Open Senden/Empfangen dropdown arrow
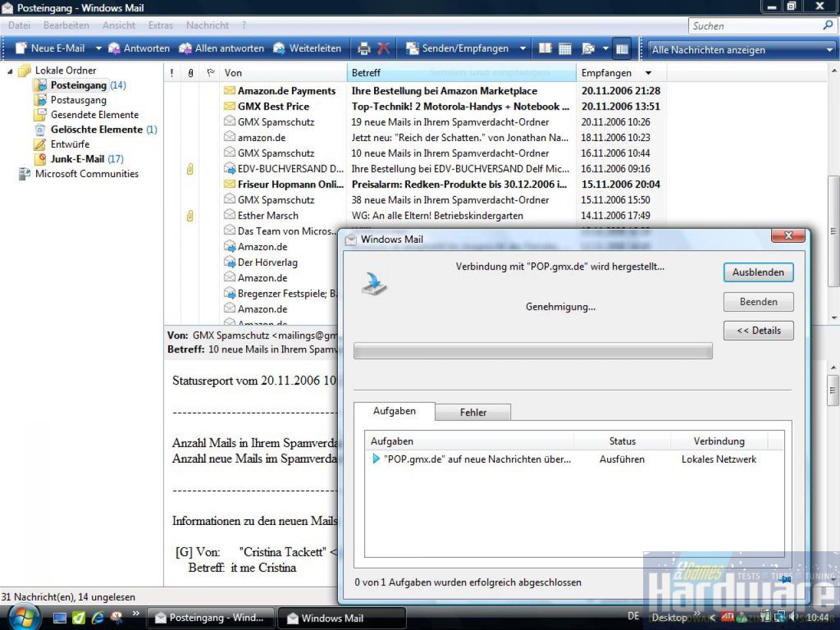Viewport: 840px width, 630px height. [x=523, y=49]
